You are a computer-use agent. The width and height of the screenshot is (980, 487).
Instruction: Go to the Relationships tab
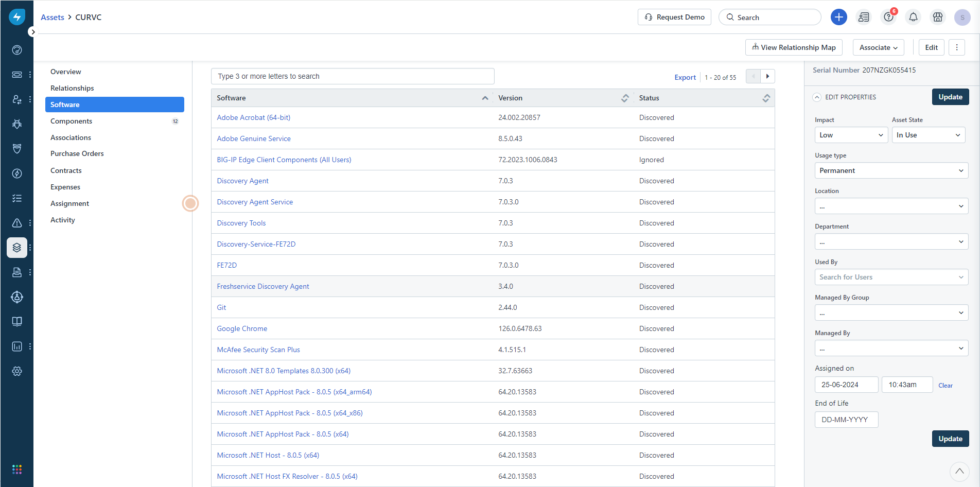tap(115, 88)
